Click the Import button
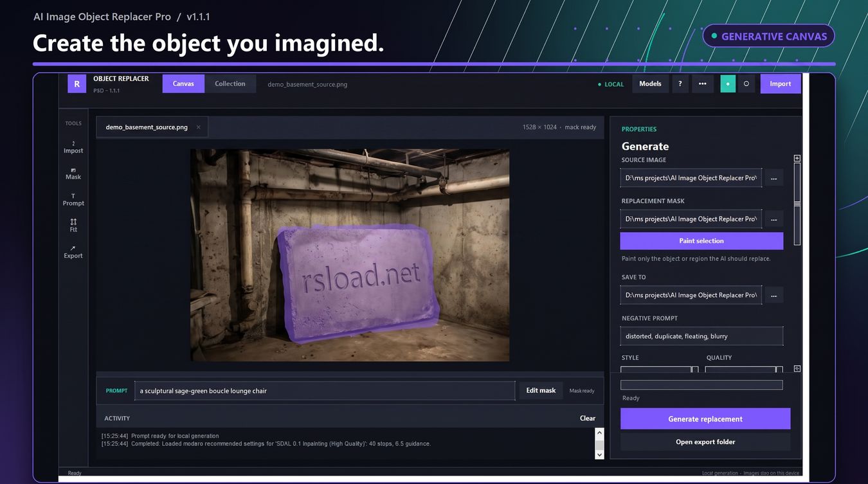868x484 pixels. tap(781, 84)
